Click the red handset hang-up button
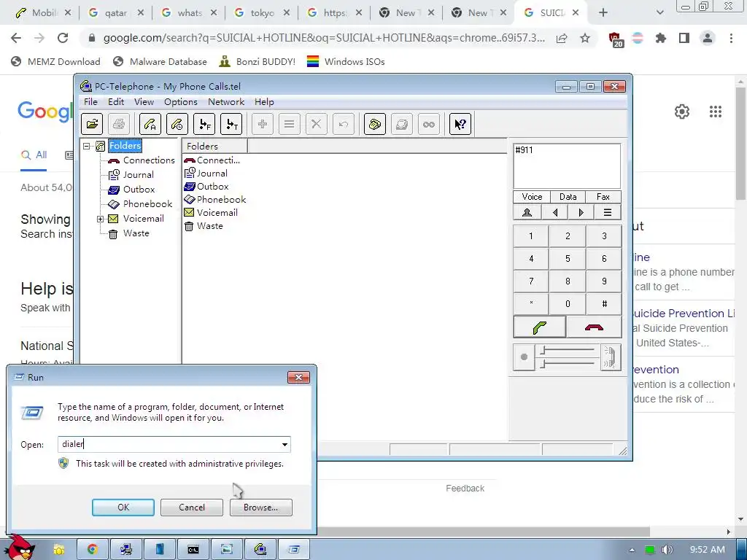Image resolution: width=747 pixels, height=560 pixels. (594, 327)
